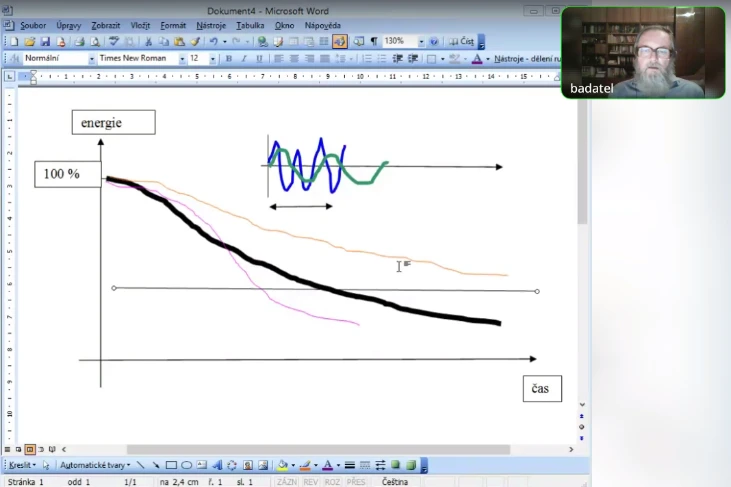This screenshot has width=731, height=487.
Task: Click the Cut scissors icon
Action: point(149,42)
